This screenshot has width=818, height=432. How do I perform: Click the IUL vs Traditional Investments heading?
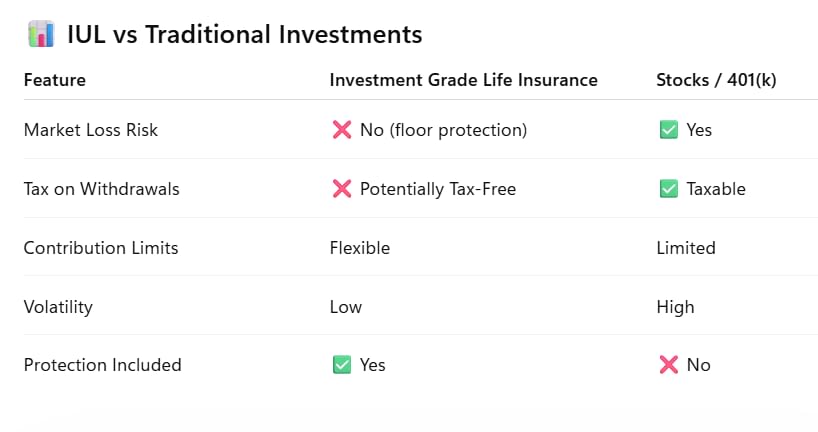pyautogui.click(x=245, y=34)
